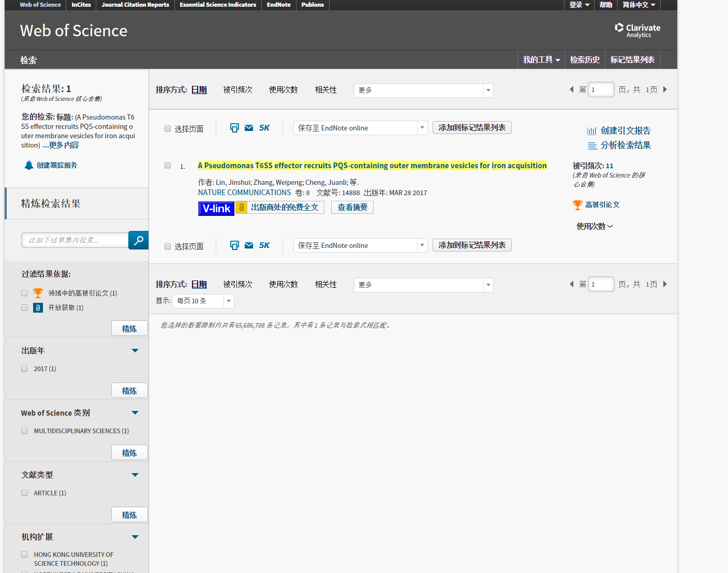
Task: Open the V-link full text icon
Action: 216,208
